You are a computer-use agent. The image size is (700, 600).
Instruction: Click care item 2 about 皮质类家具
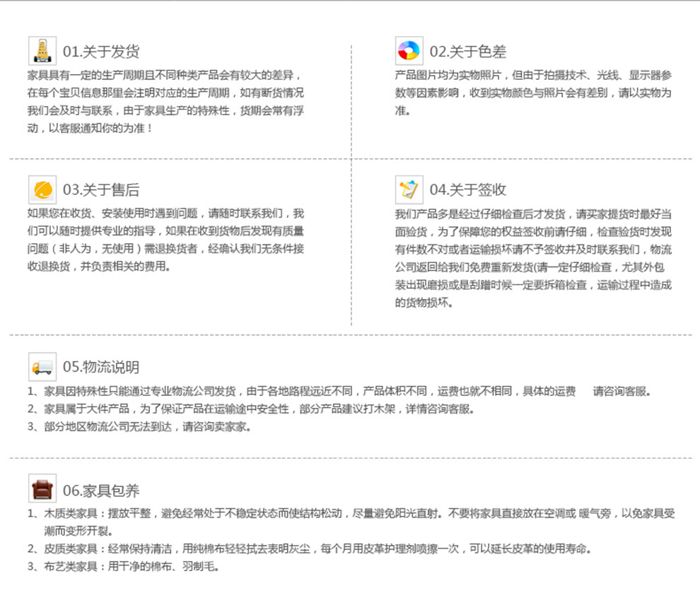click(x=311, y=549)
